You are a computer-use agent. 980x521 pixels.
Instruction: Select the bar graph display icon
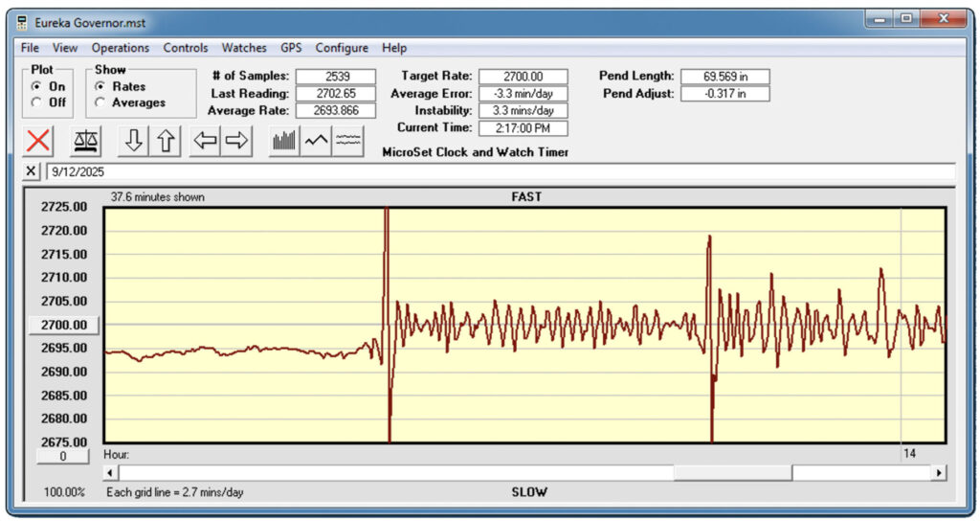285,141
